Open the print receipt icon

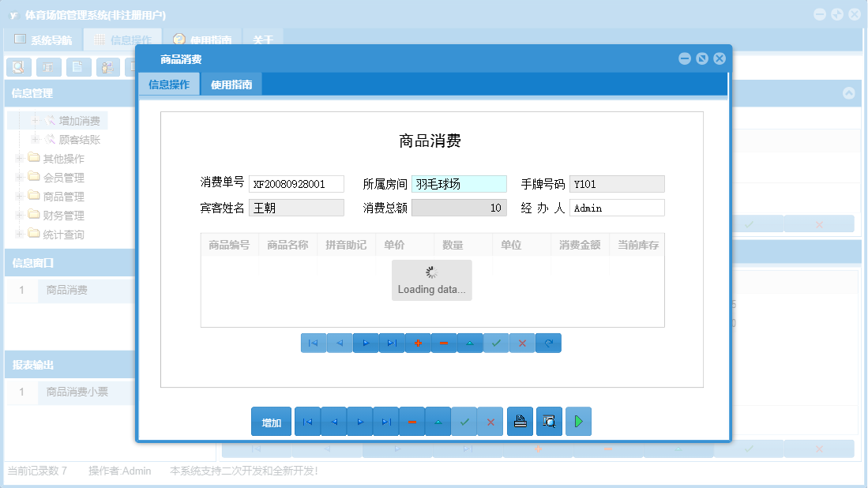tap(520, 421)
